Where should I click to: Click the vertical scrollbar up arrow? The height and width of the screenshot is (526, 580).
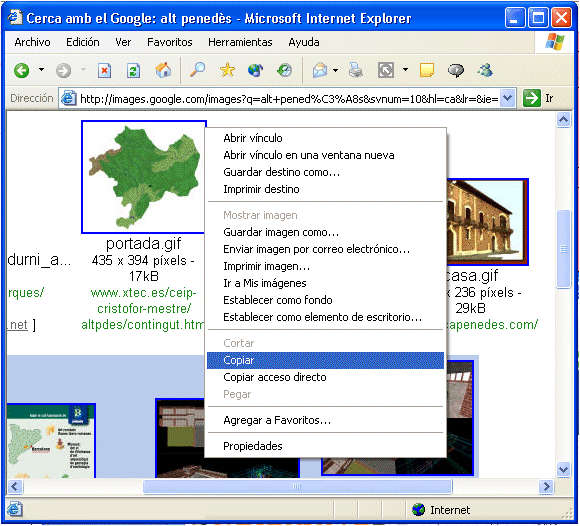point(563,120)
